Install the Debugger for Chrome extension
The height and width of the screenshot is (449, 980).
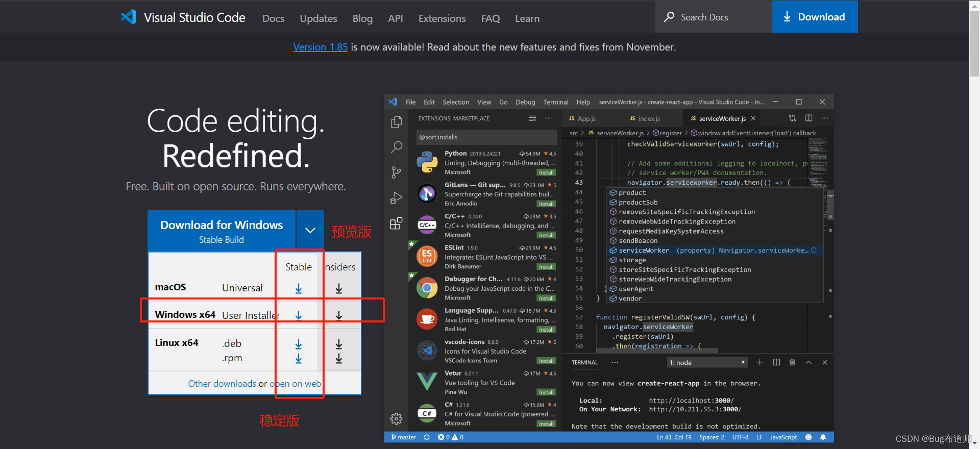coord(546,298)
